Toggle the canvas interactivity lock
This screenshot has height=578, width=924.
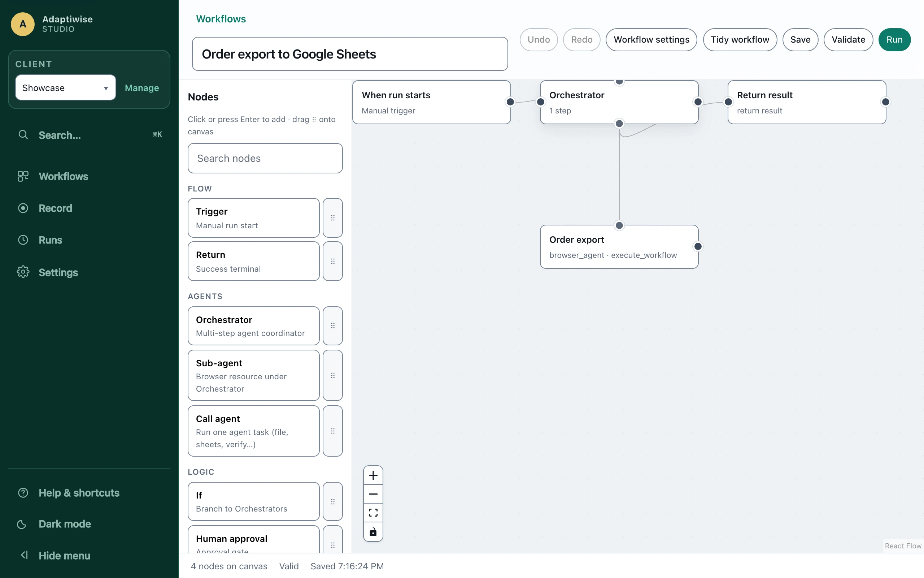pyautogui.click(x=373, y=532)
